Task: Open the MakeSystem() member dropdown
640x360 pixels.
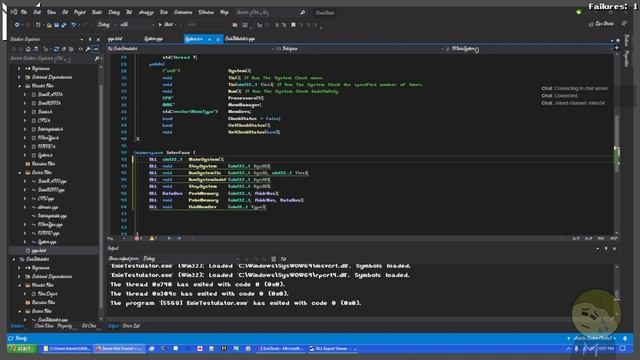Action: pos(529,49)
